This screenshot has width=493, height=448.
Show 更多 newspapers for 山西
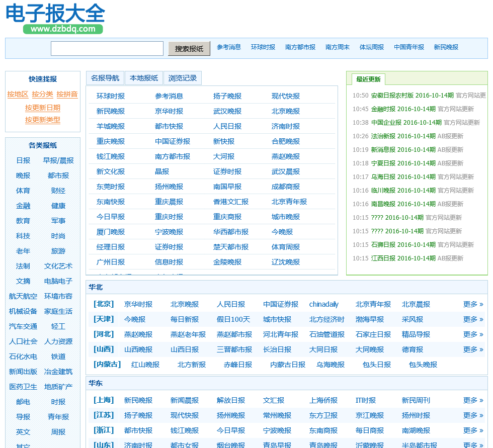[x=473, y=349]
